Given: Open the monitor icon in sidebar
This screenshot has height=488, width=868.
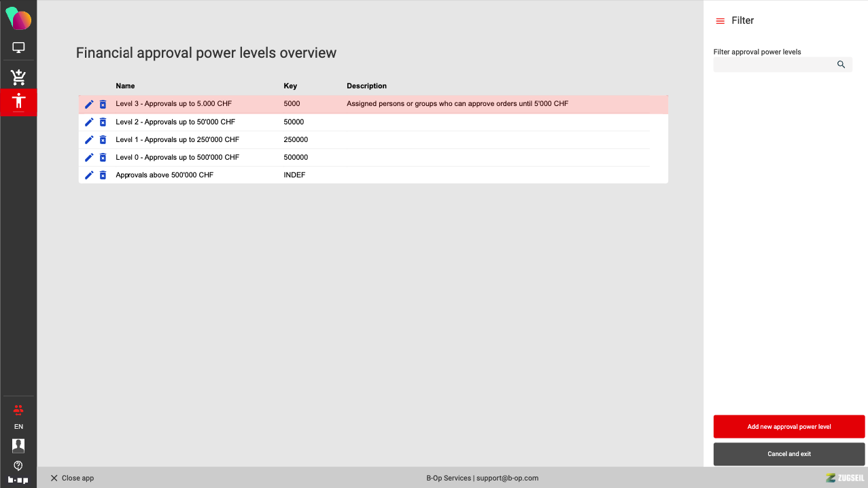Looking at the screenshot, I should tap(18, 48).
